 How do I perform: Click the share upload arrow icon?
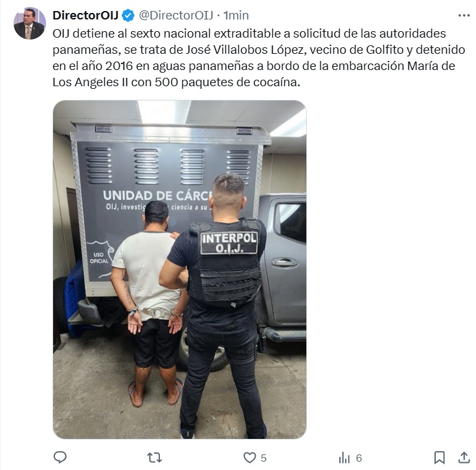[464, 458]
